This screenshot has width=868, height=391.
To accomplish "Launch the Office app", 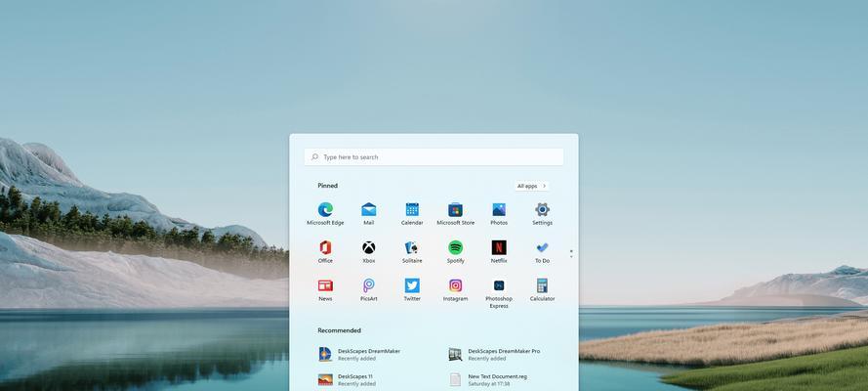I will click(325, 252).
